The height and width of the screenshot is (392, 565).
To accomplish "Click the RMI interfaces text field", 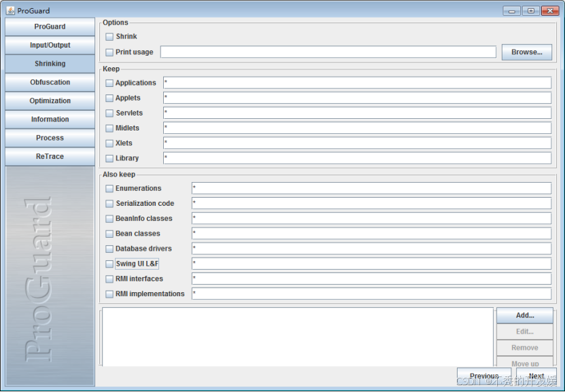I will pyautogui.click(x=371, y=279).
